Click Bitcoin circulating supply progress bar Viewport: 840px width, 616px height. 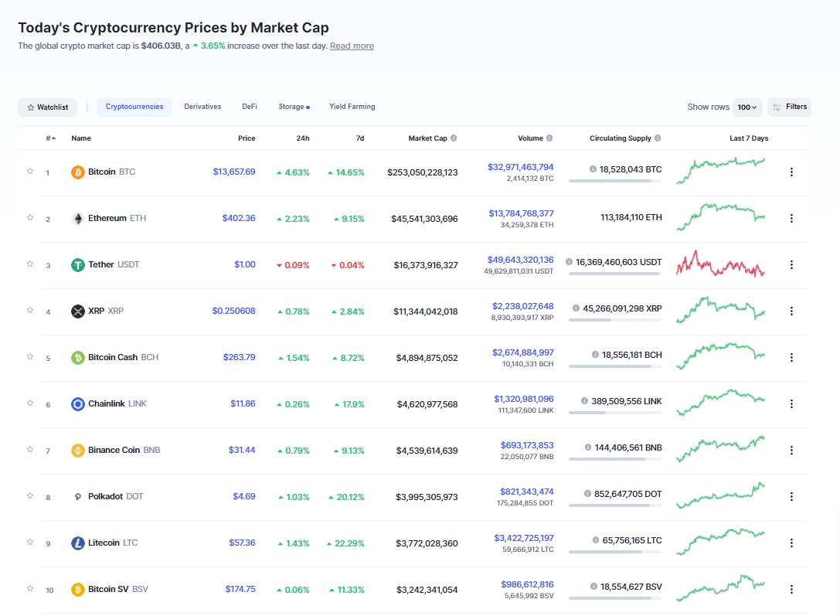[615, 181]
